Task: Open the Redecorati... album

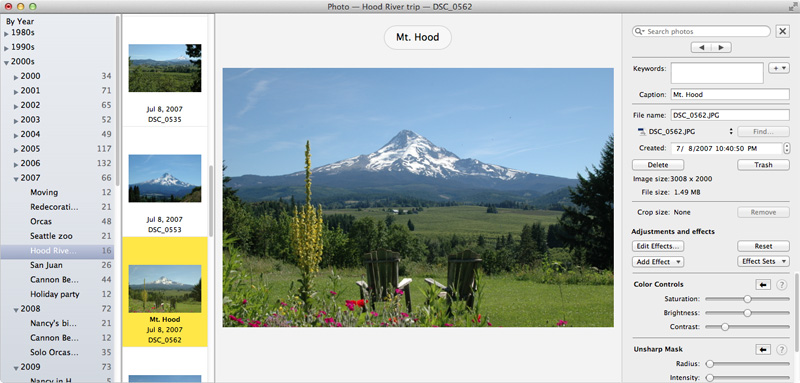Action: tap(55, 207)
